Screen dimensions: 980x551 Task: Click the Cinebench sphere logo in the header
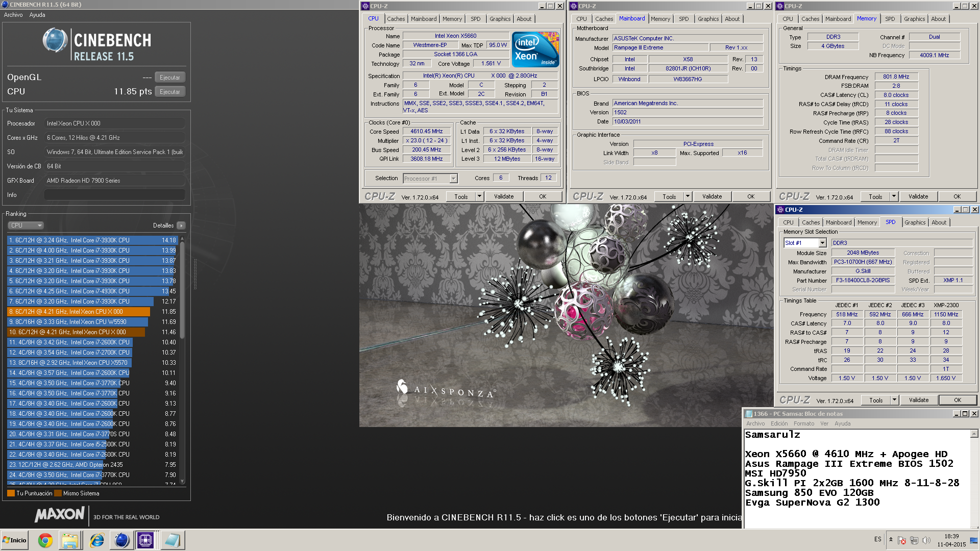[55, 40]
